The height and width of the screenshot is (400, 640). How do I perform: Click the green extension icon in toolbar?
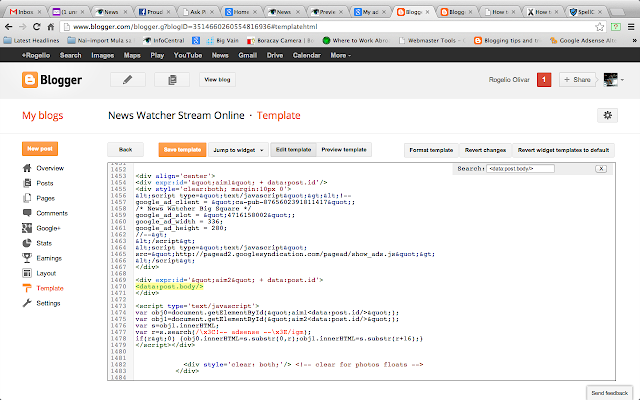[x=616, y=27]
